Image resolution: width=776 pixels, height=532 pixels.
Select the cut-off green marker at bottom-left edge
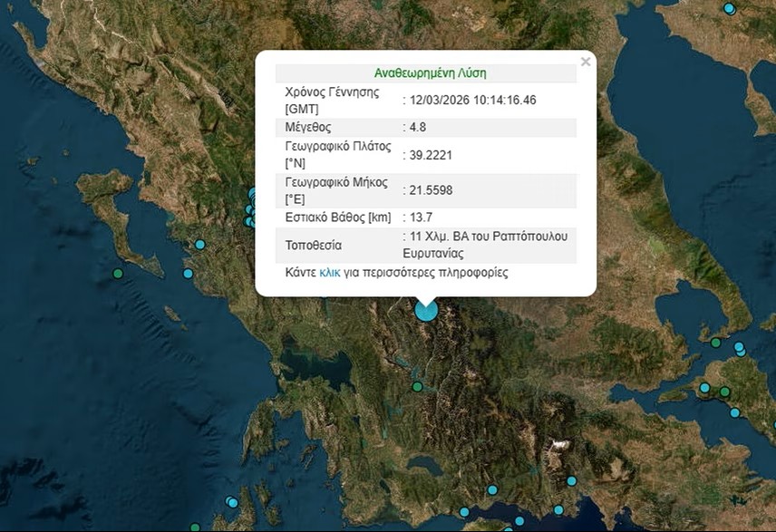click(x=194, y=527)
